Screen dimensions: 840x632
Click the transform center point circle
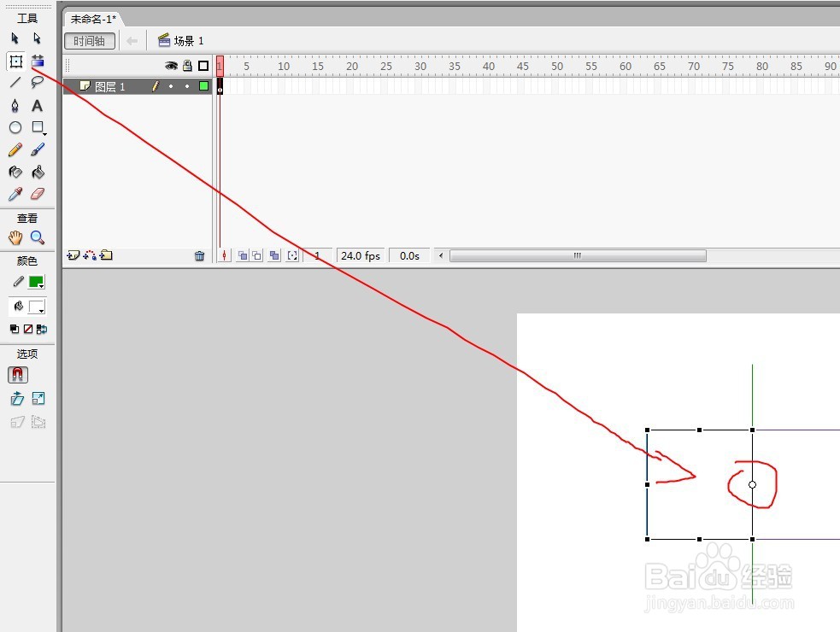752,485
